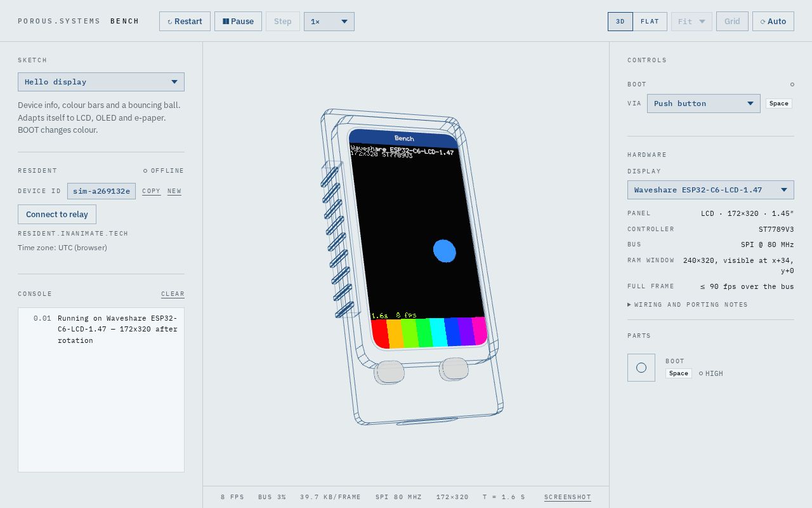
Task: Pause the running simulation
Action: pos(238,22)
